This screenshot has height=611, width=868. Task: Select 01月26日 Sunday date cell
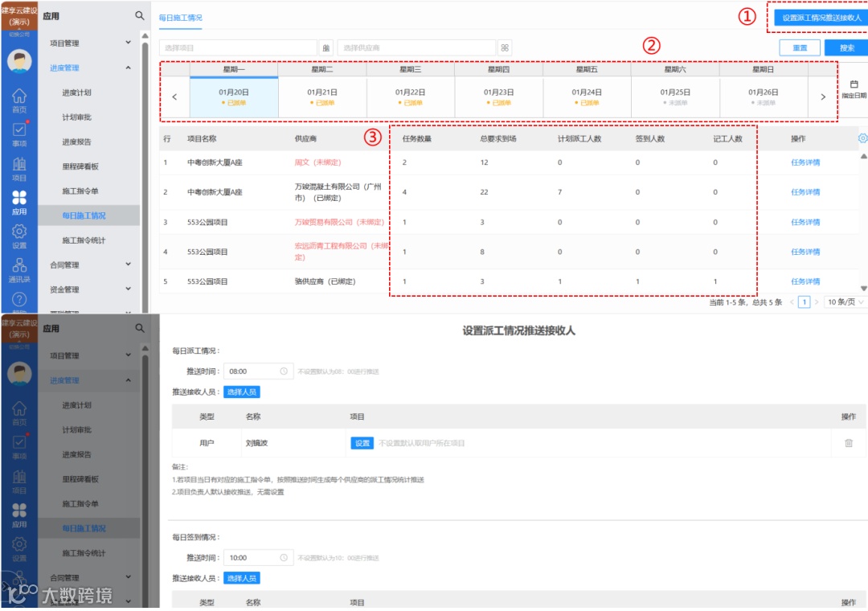tap(764, 97)
